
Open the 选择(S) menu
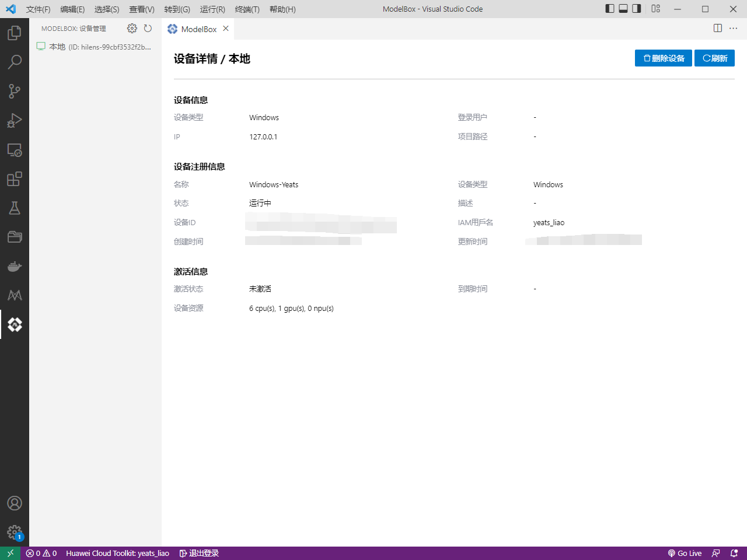pos(107,9)
